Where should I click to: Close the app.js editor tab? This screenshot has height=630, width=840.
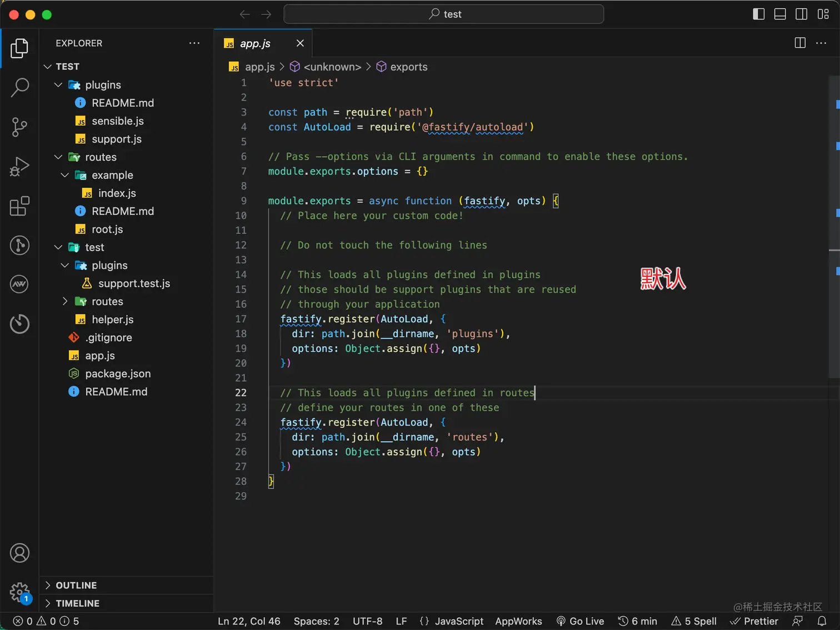300,43
